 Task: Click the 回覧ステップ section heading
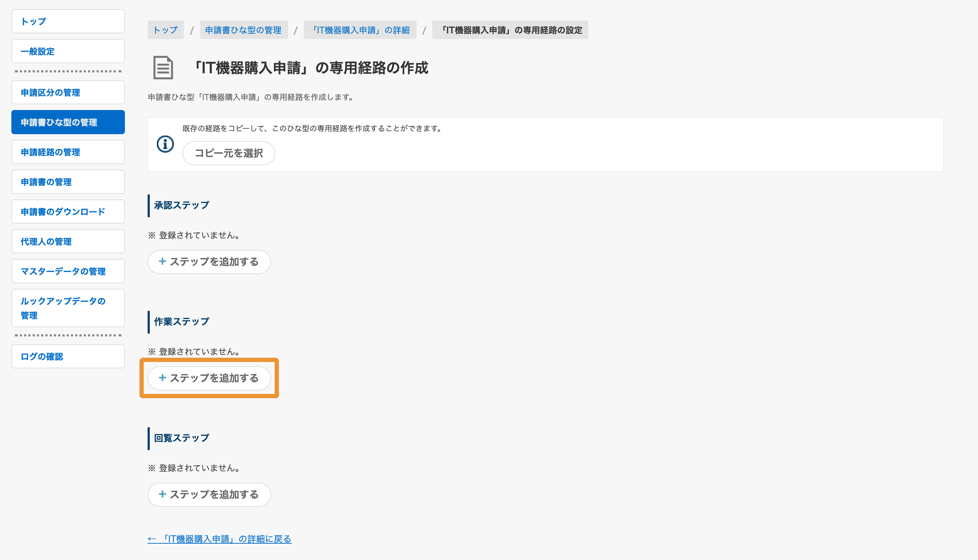coord(182,438)
